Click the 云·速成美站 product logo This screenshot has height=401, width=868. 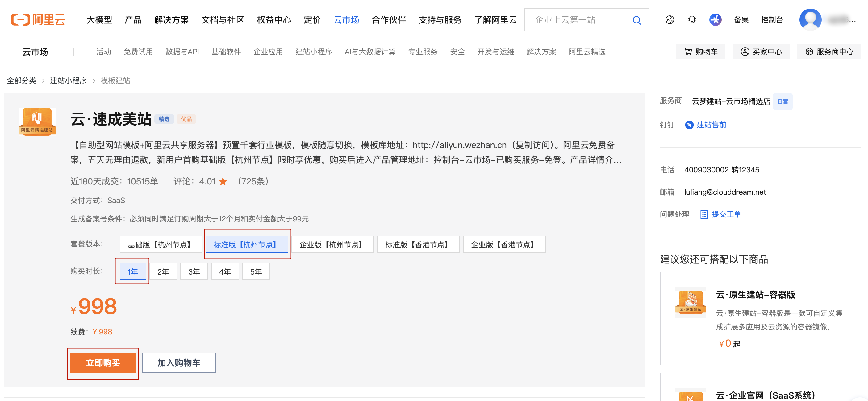point(37,122)
